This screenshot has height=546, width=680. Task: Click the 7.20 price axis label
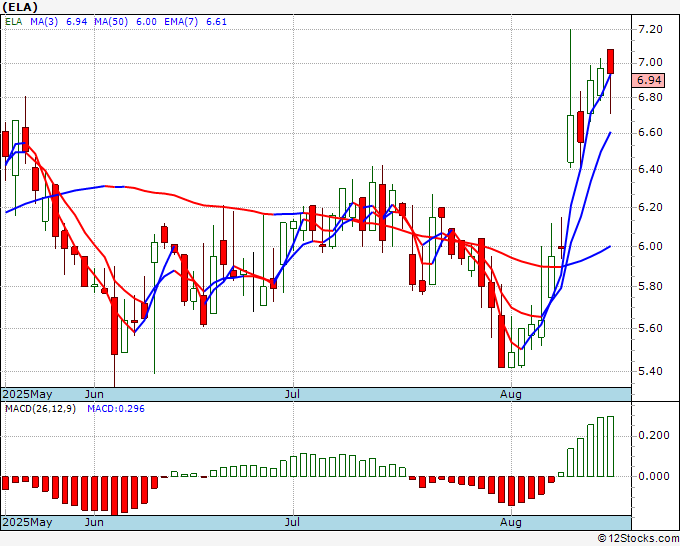click(650, 29)
